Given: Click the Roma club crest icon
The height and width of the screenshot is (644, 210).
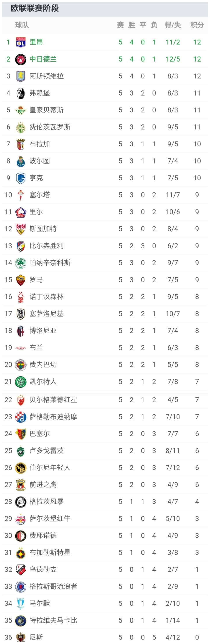Looking at the screenshot, I should (21, 280).
